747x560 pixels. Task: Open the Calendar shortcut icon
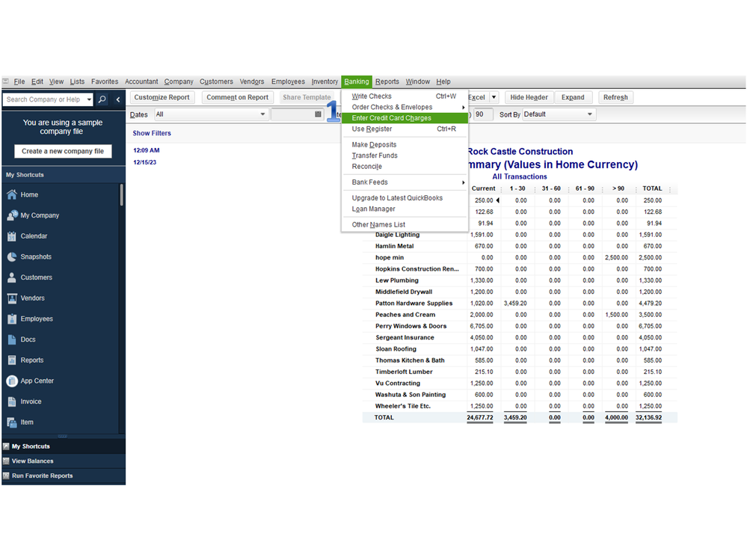pos(12,236)
